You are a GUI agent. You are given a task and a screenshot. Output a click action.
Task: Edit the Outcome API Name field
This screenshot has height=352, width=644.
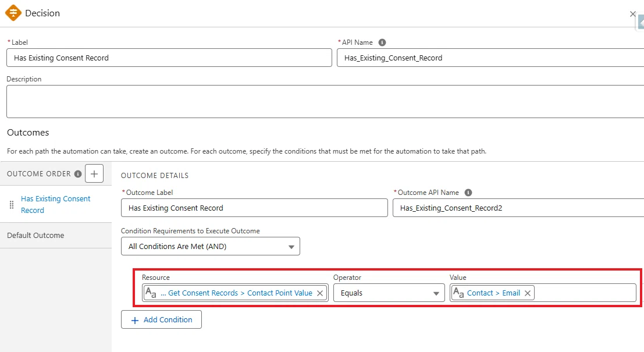tap(518, 208)
